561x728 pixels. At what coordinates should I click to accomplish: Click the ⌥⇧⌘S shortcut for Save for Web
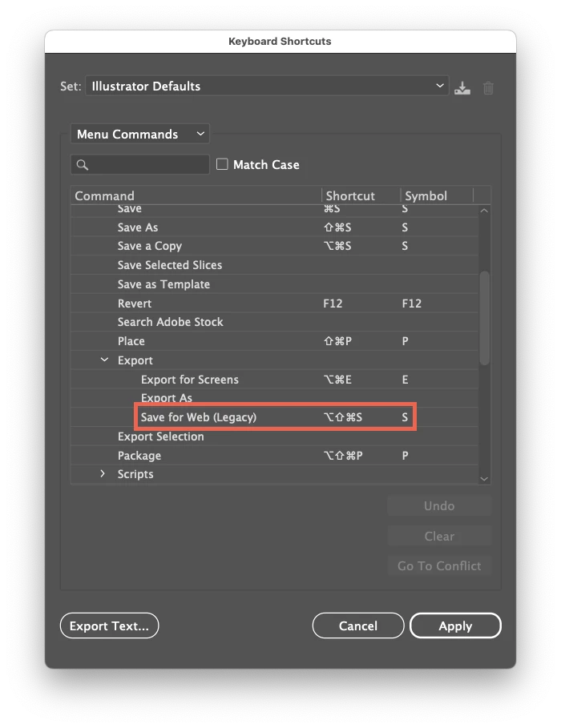pyautogui.click(x=343, y=417)
